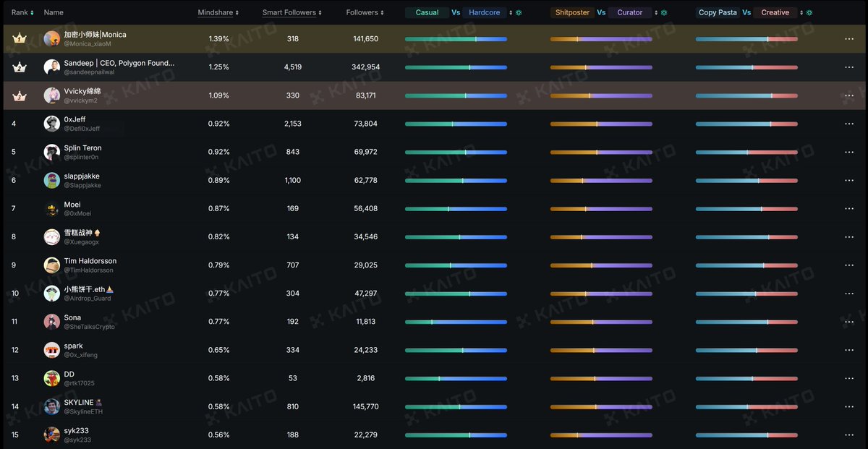The image size is (868, 449).
Task: Select the Creative pill in the header
Action: coord(775,13)
